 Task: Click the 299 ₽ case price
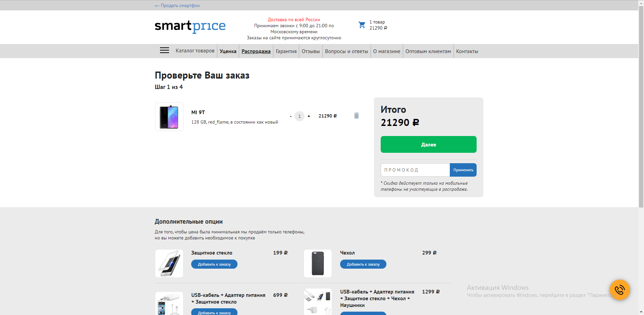tap(429, 253)
